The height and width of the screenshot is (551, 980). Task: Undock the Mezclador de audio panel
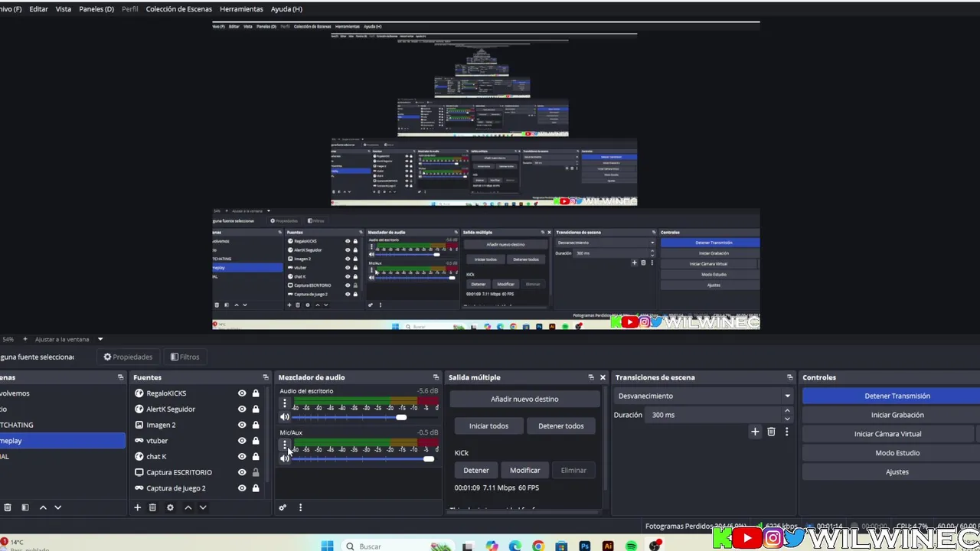coord(436,377)
